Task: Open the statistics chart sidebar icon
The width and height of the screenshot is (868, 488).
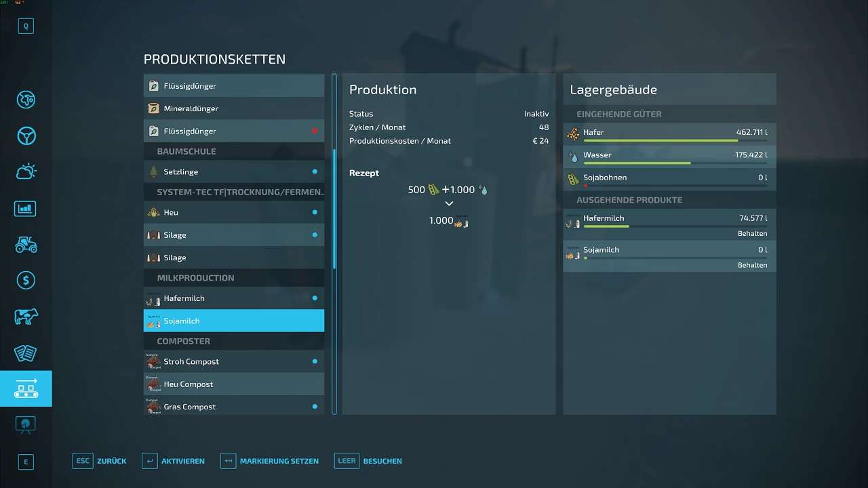Action: 26,208
